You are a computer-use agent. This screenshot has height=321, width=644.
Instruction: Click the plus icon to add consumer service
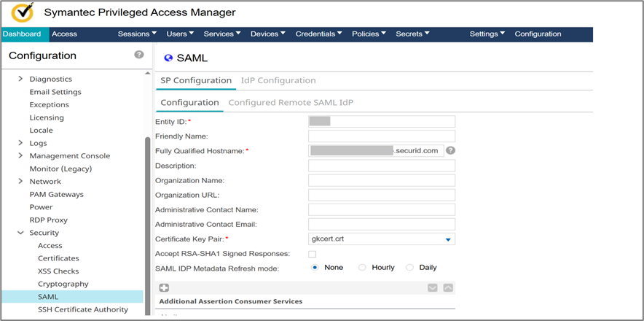(x=164, y=288)
